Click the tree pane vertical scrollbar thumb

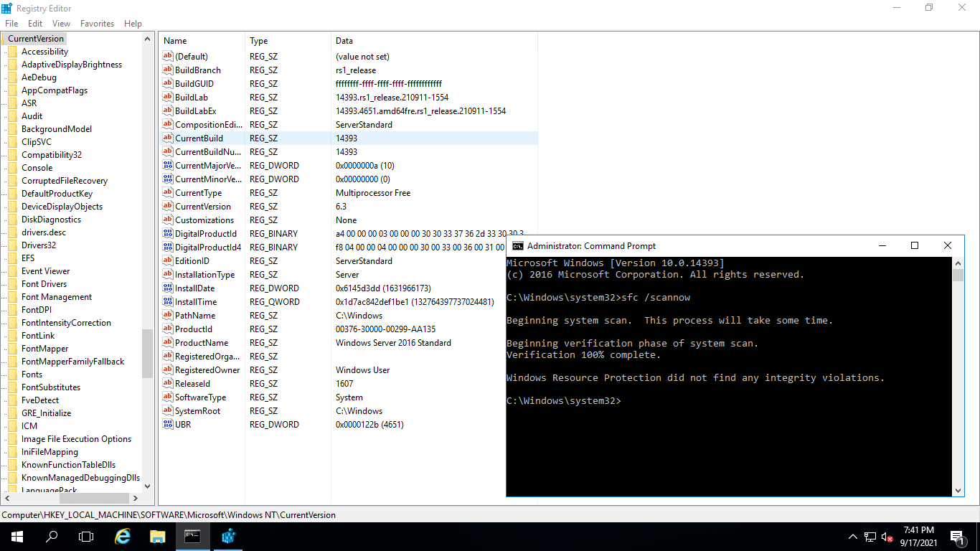[148, 353]
